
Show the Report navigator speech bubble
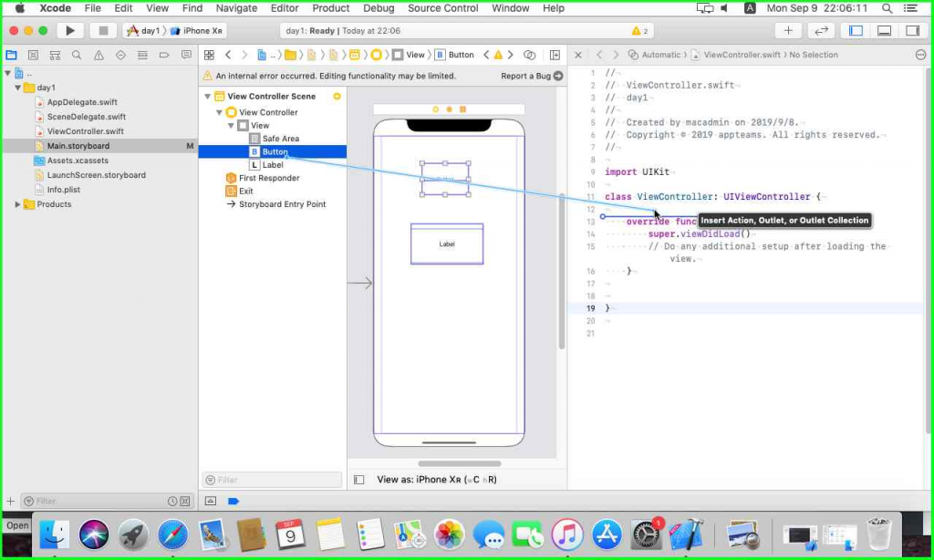tap(186, 55)
